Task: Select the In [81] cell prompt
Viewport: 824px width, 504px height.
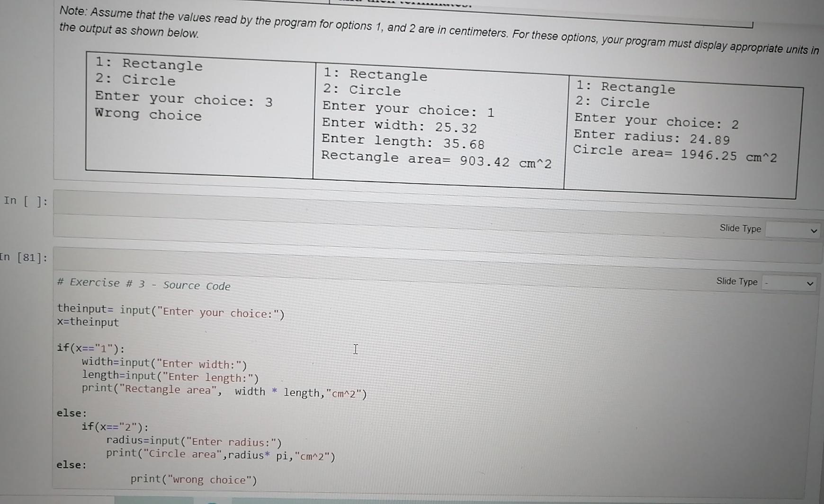Action: click(24, 257)
